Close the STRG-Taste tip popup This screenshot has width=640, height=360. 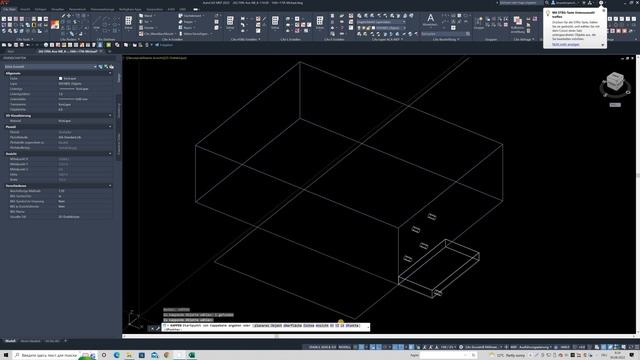click(604, 11)
